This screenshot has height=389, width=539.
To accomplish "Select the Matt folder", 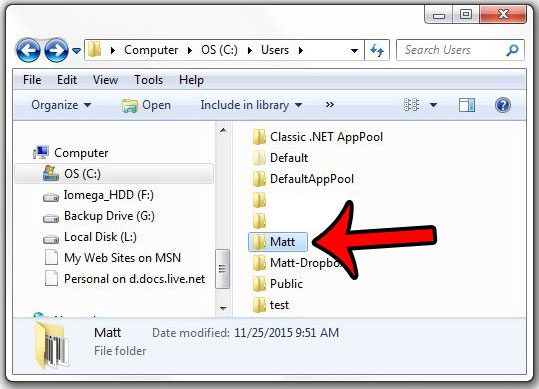I will [x=277, y=242].
